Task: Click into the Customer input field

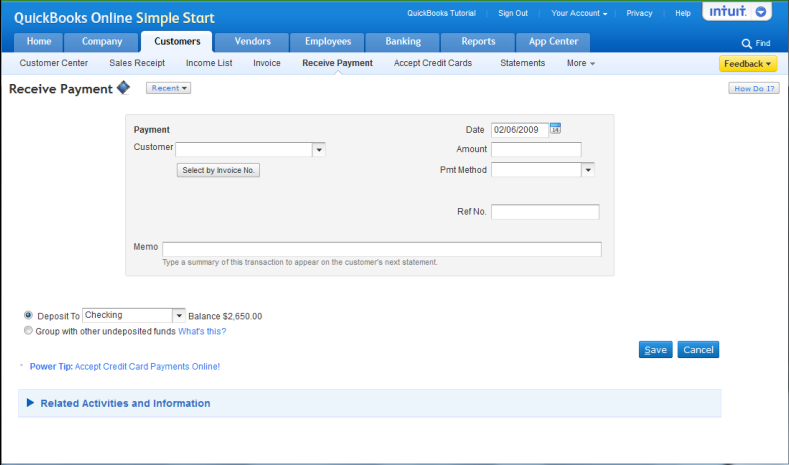Action: 244,150
